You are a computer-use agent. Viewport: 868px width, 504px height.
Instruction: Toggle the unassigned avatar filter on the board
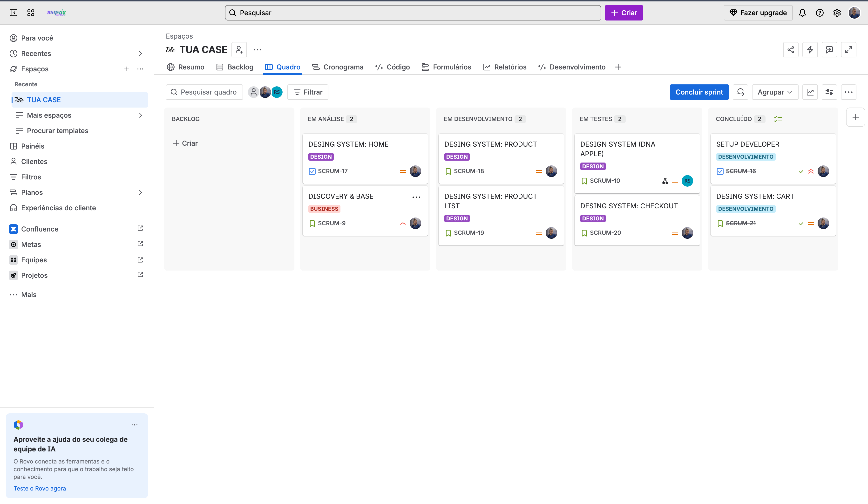(253, 92)
